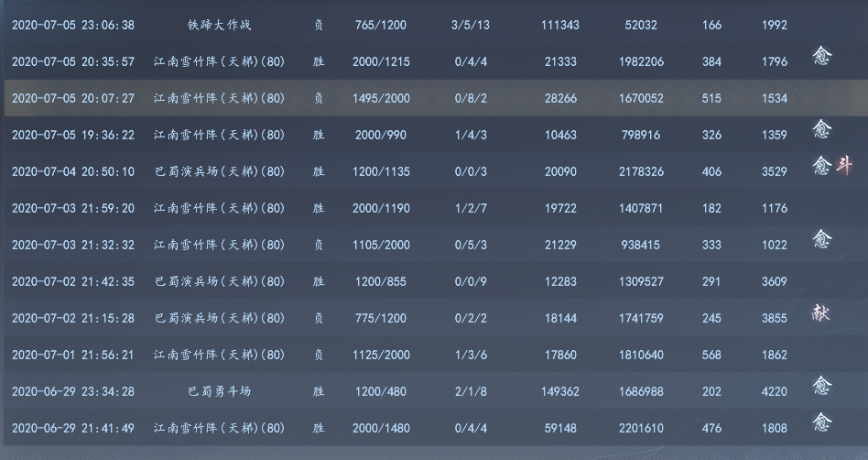Click score 2000/1480
This screenshot has height=460, width=868.
pos(381,428)
